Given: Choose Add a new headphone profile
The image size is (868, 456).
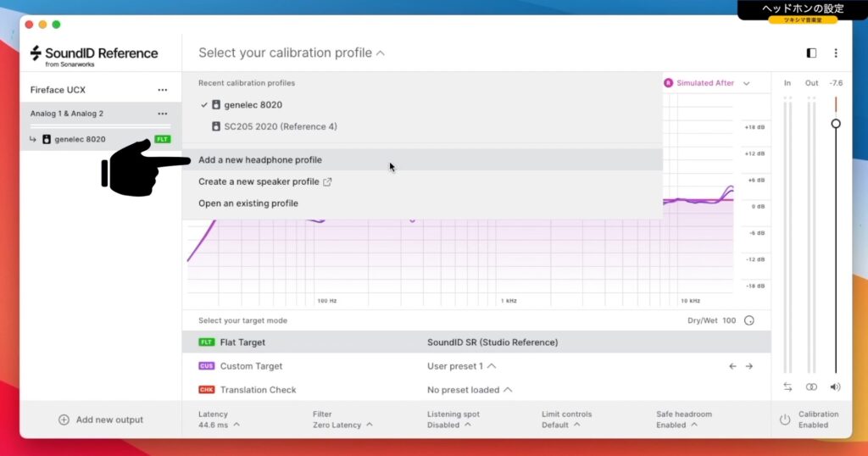Looking at the screenshot, I should [422, 160].
